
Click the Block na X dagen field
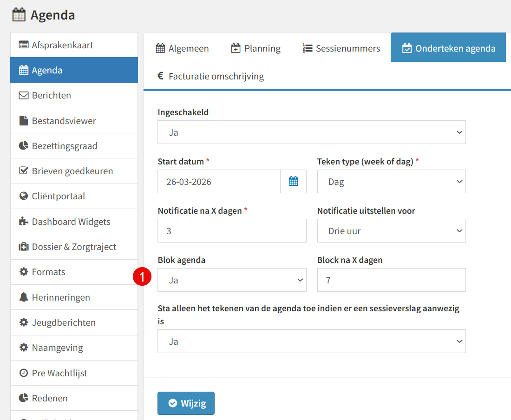coord(392,280)
